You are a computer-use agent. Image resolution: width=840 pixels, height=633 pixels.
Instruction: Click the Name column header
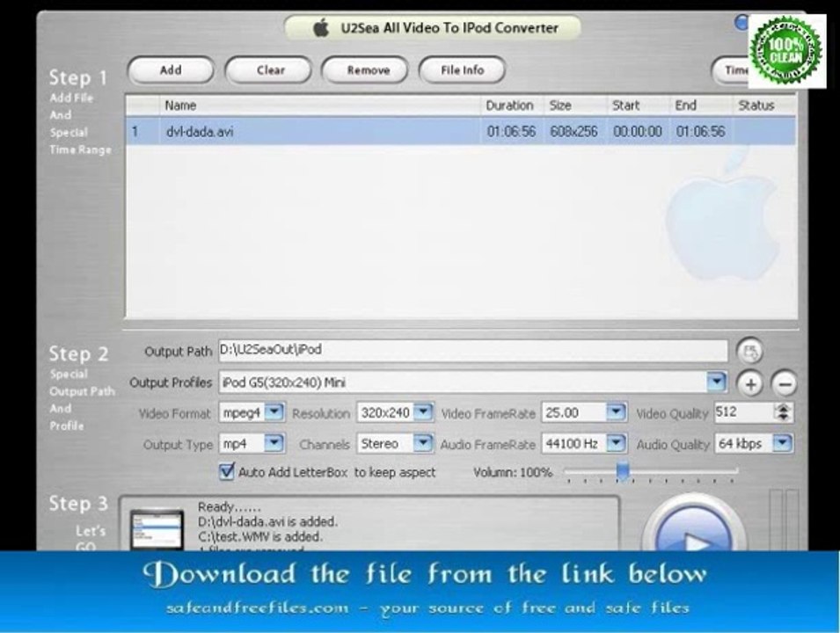pyautogui.click(x=320, y=105)
